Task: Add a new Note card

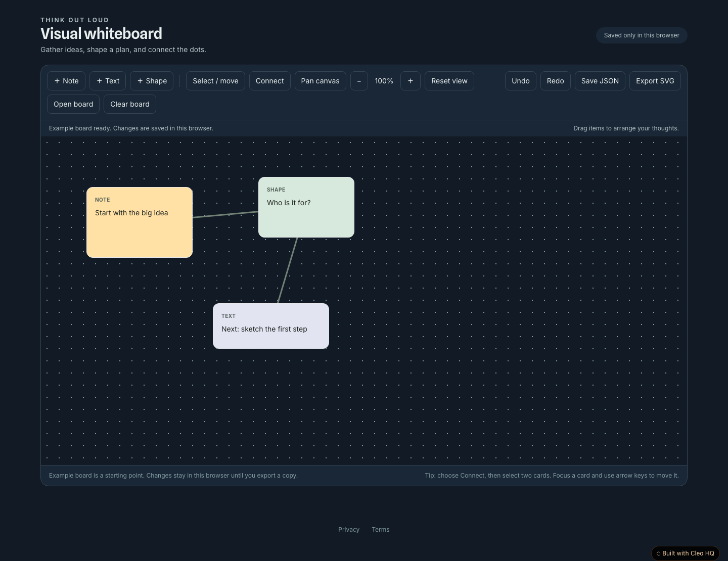Action: [x=66, y=81]
